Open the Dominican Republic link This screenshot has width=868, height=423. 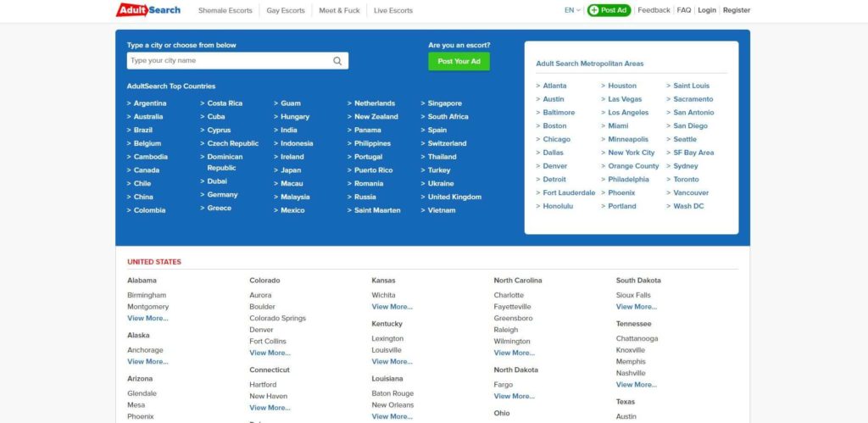click(225, 162)
